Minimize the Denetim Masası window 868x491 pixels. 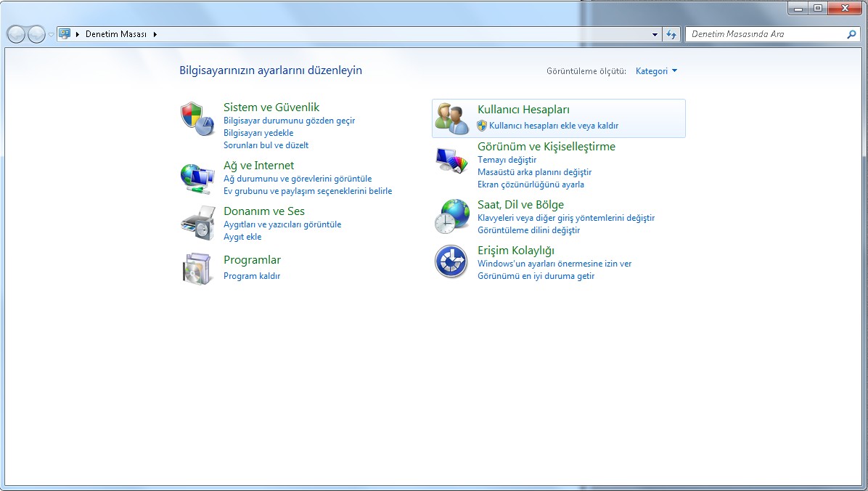click(x=798, y=8)
